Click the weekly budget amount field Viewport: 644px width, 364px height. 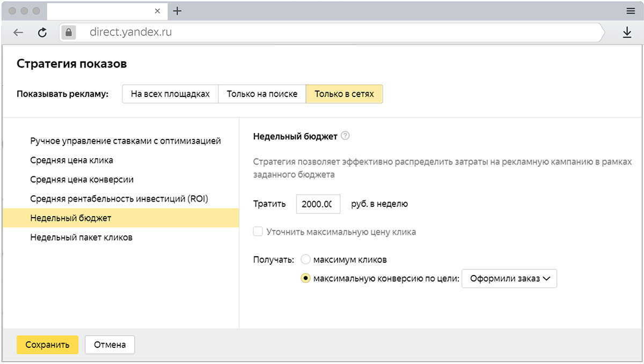(318, 204)
